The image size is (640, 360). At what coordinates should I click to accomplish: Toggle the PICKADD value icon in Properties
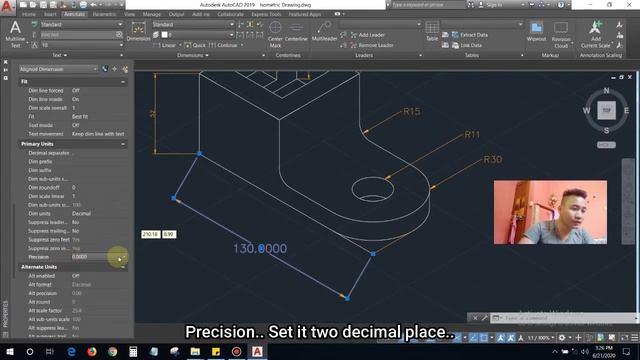pyautogui.click(x=105, y=69)
